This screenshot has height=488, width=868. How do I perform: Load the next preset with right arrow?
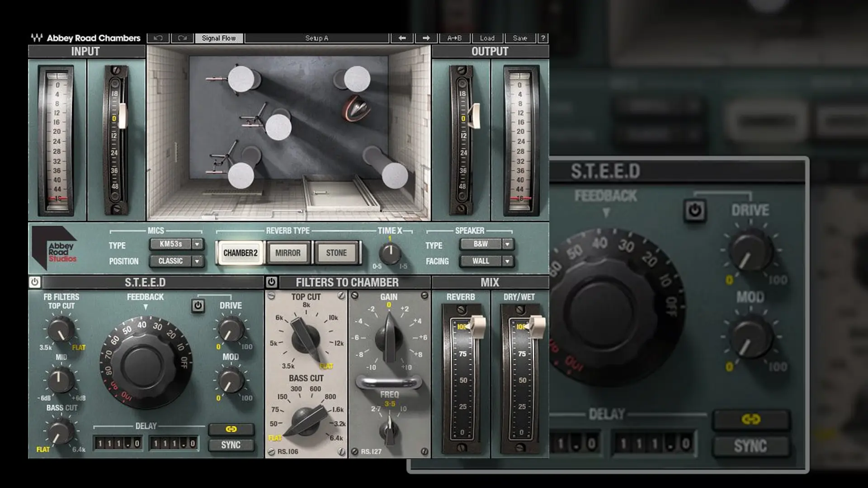[x=426, y=38]
